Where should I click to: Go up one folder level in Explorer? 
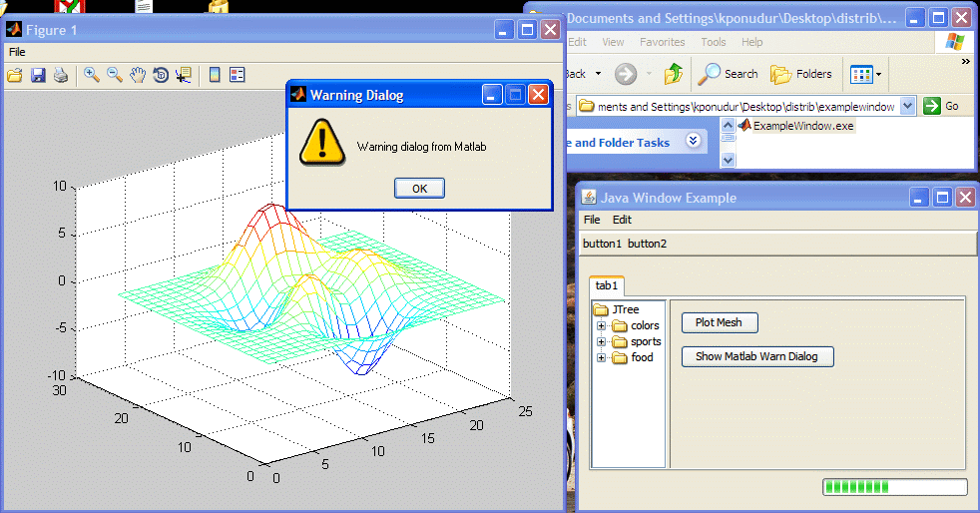pos(673,74)
